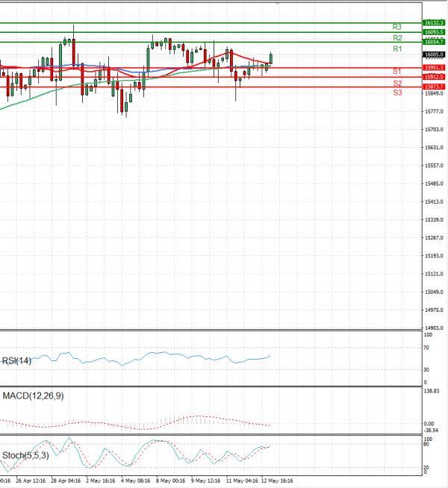Click the 8 May 00:16 time label
This screenshot has width=448, height=488.
[x=170, y=481]
